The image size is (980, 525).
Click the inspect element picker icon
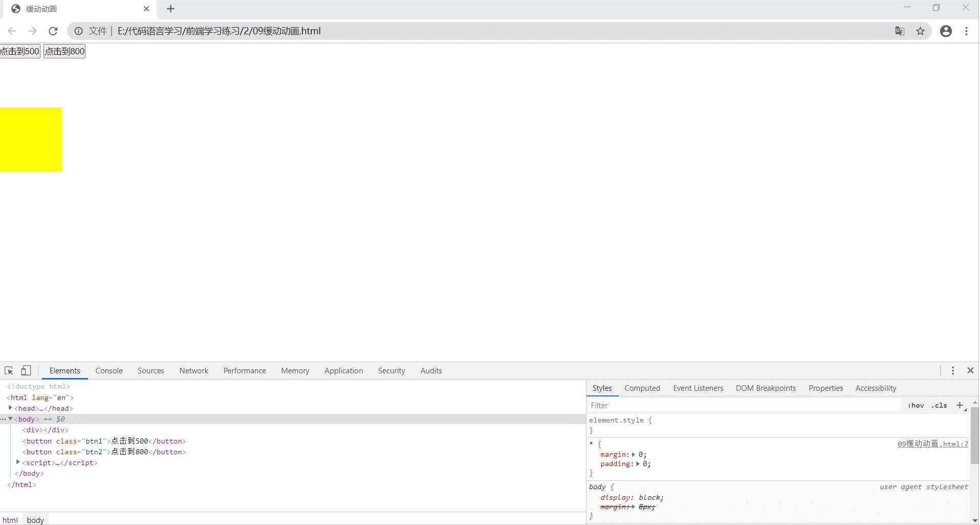(x=9, y=370)
